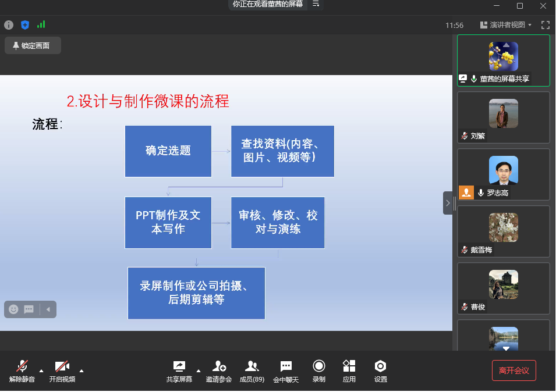
Task: Turn on camera with 开启视频
Action: click(x=62, y=370)
